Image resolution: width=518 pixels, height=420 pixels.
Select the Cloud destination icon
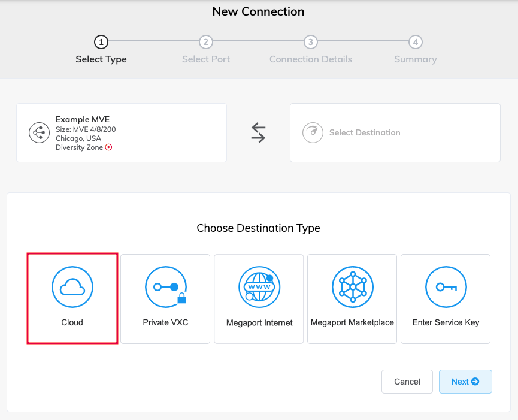[x=72, y=287]
